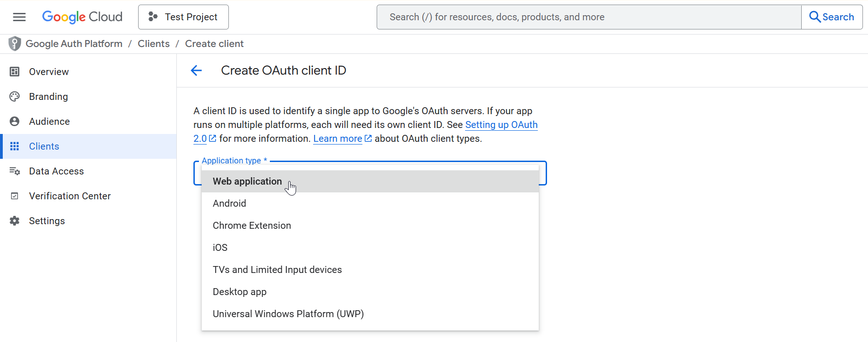This screenshot has width=868, height=342.
Task: Open Setting up OAuth 2.0 link
Action: tap(501, 125)
